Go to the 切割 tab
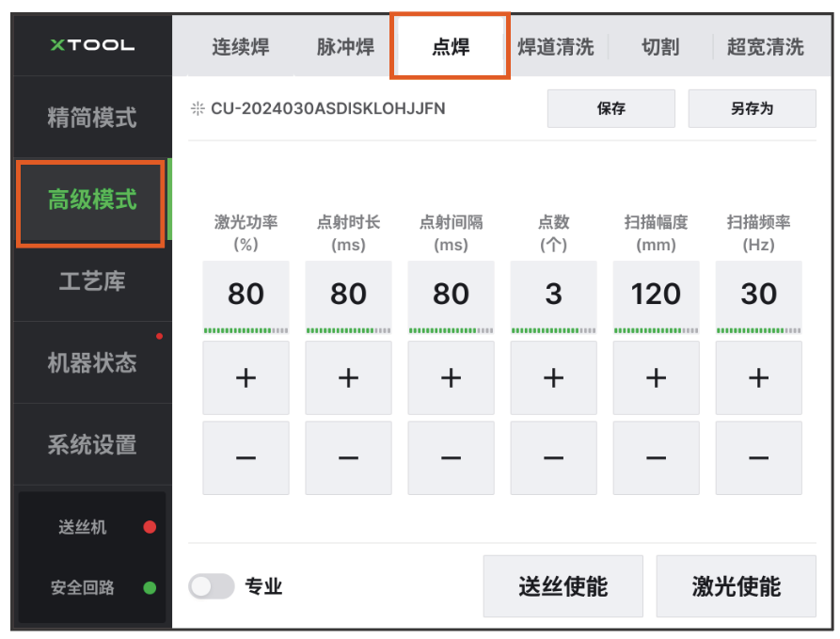 tap(660, 47)
